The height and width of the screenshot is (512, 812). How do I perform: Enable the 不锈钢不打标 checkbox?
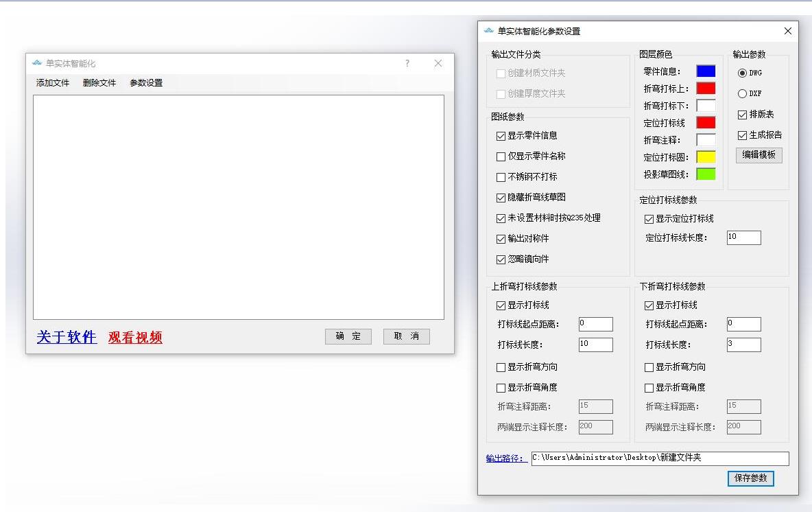pyautogui.click(x=501, y=177)
